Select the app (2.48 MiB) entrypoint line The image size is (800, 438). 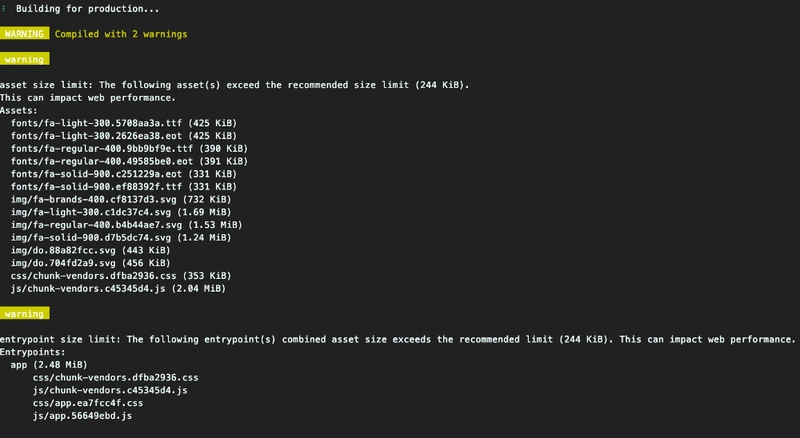coord(49,364)
